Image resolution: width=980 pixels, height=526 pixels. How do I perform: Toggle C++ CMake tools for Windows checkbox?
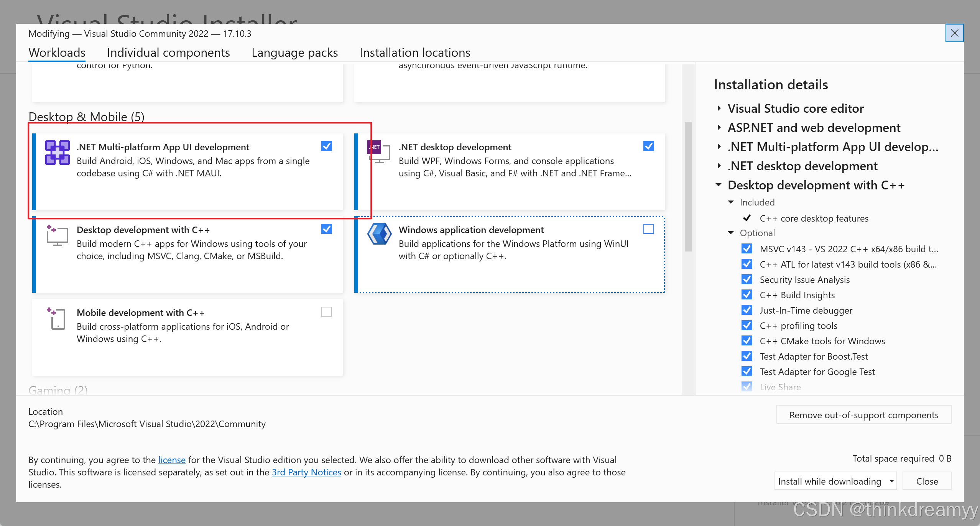coord(747,341)
